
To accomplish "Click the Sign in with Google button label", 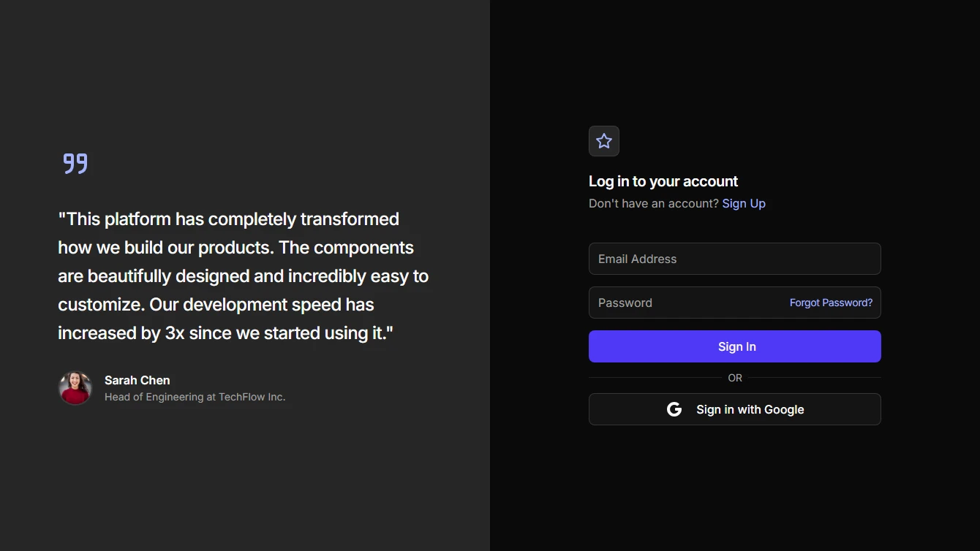I will click(750, 409).
